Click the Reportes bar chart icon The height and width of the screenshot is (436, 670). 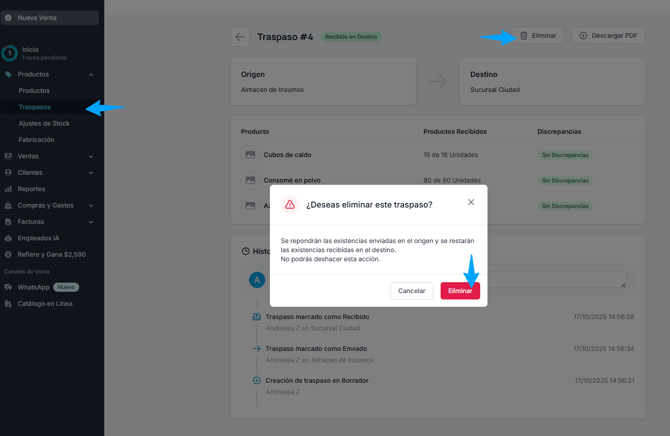pyautogui.click(x=8, y=189)
